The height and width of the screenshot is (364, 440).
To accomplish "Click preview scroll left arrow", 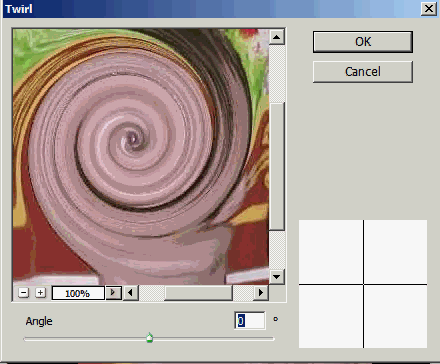I will pos(131,293).
